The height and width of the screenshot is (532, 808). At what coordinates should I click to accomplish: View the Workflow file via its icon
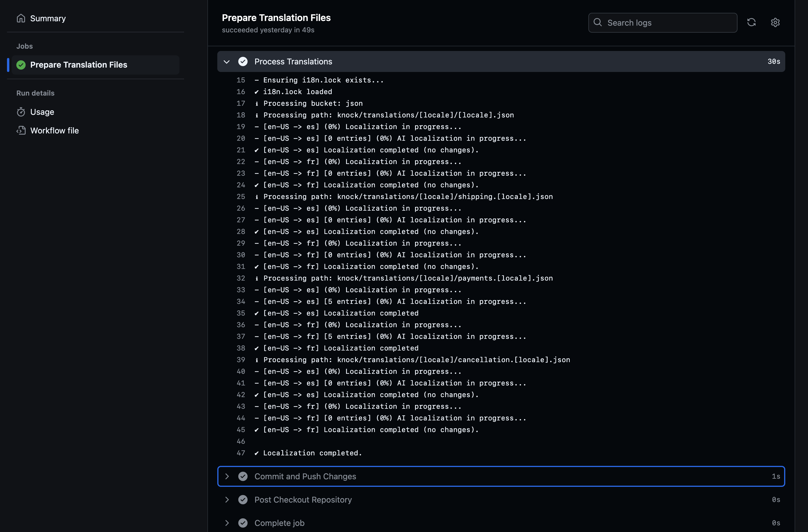[21, 130]
